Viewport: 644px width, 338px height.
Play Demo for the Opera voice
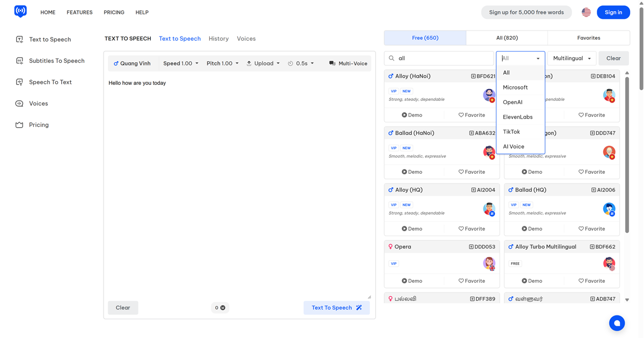(412, 281)
